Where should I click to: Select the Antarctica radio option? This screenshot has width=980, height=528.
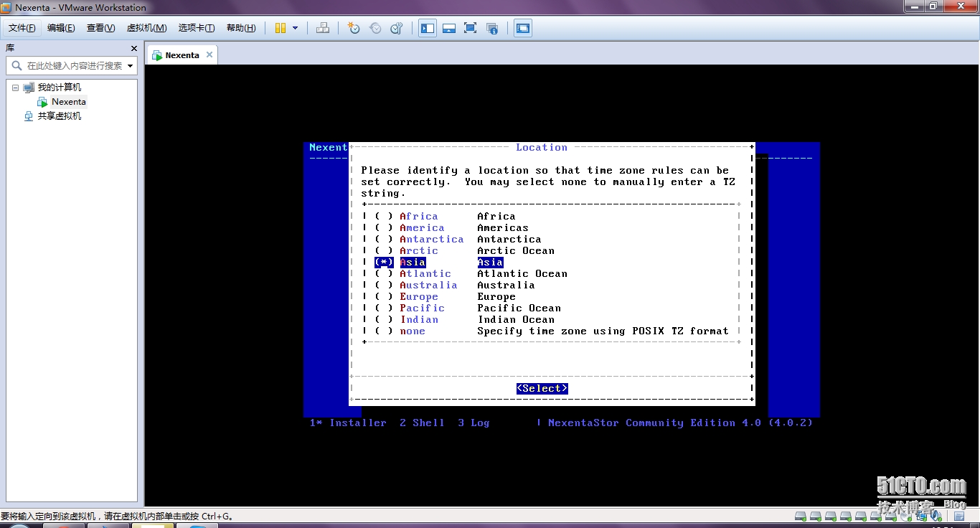384,240
